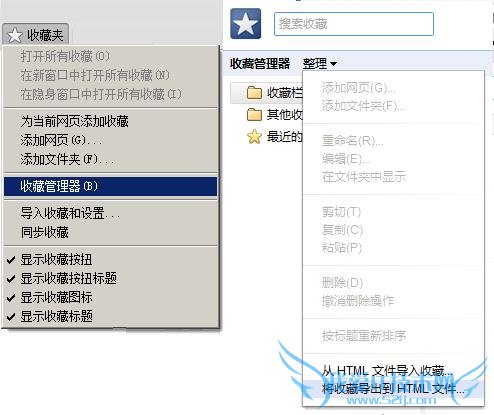Click the star icon on 收藏夹 button
The image size is (494, 415).
[x=15, y=35]
